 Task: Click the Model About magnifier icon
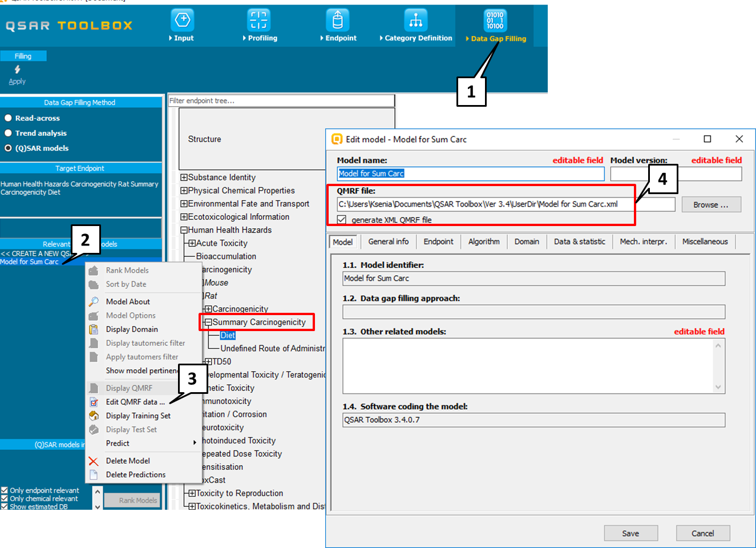(x=94, y=301)
